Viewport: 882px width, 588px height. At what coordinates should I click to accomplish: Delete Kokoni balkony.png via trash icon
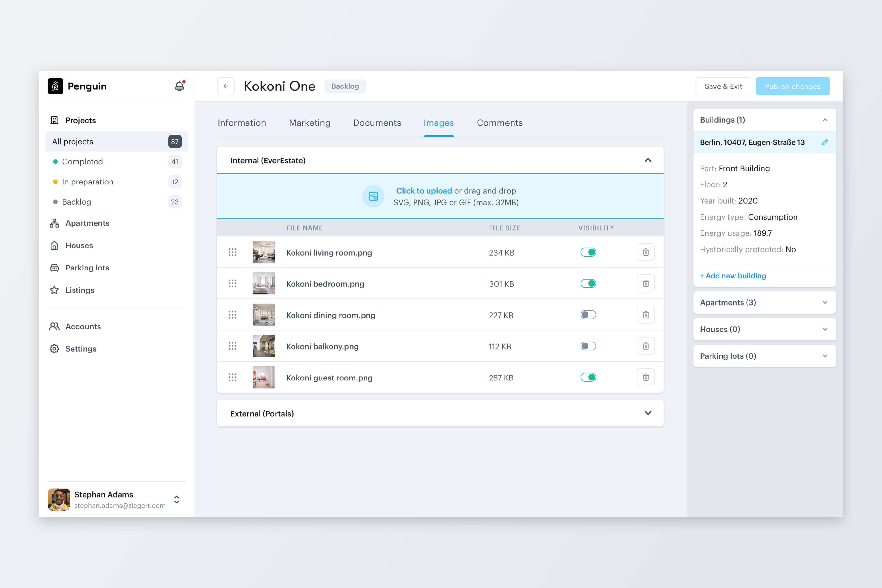tap(645, 346)
